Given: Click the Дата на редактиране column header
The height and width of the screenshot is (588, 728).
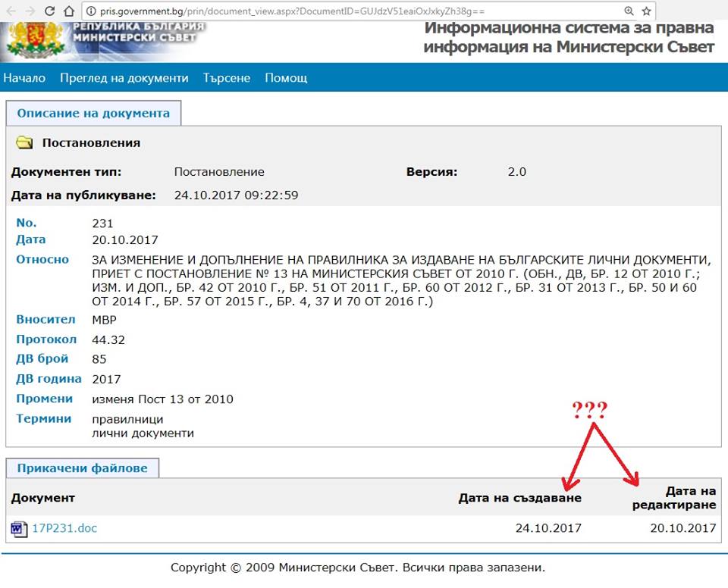Looking at the screenshot, I should pos(674,498).
